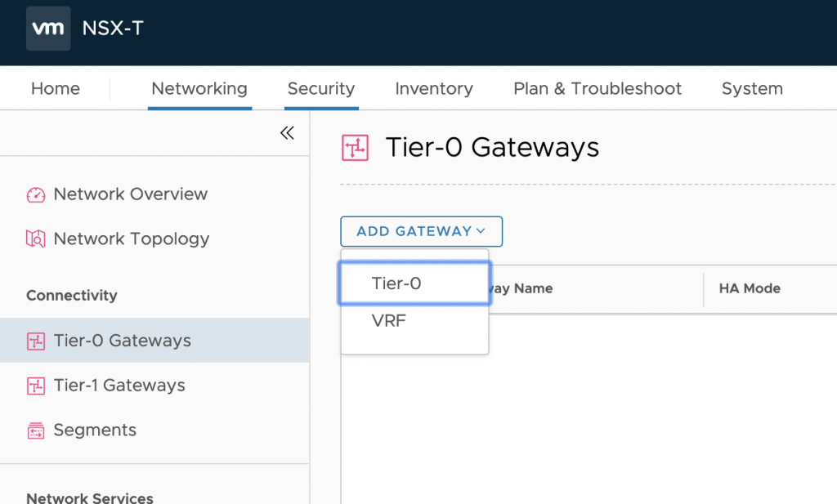Click the ADD GATEWAY chevron arrow
The image size is (837, 504).
[481, 231]
